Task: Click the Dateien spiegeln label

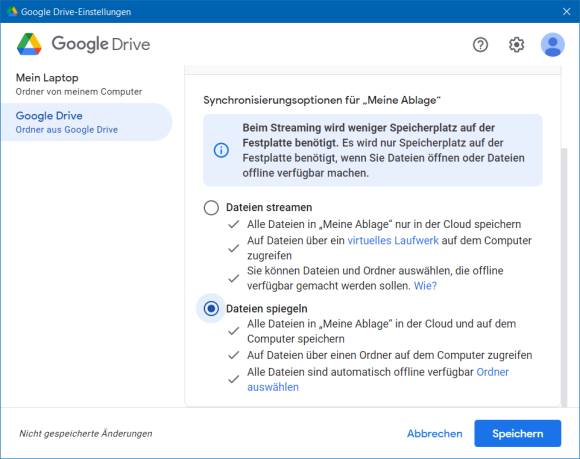Action: (x=267, y=308)
